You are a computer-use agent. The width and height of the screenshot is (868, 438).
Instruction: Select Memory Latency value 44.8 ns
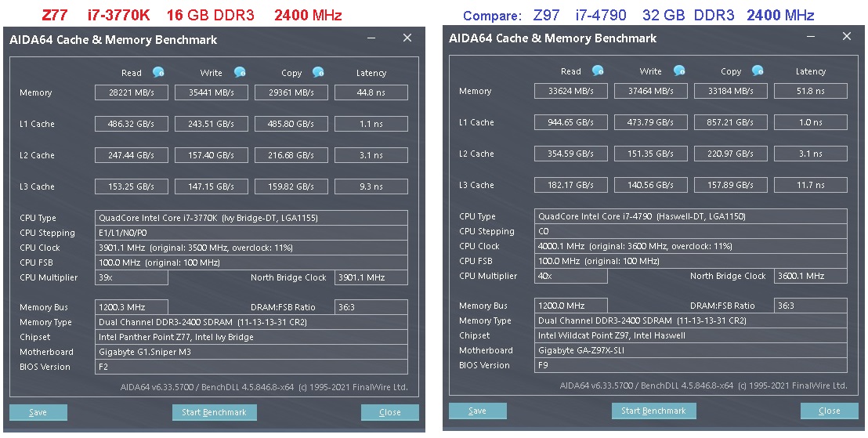click(371, 92)
